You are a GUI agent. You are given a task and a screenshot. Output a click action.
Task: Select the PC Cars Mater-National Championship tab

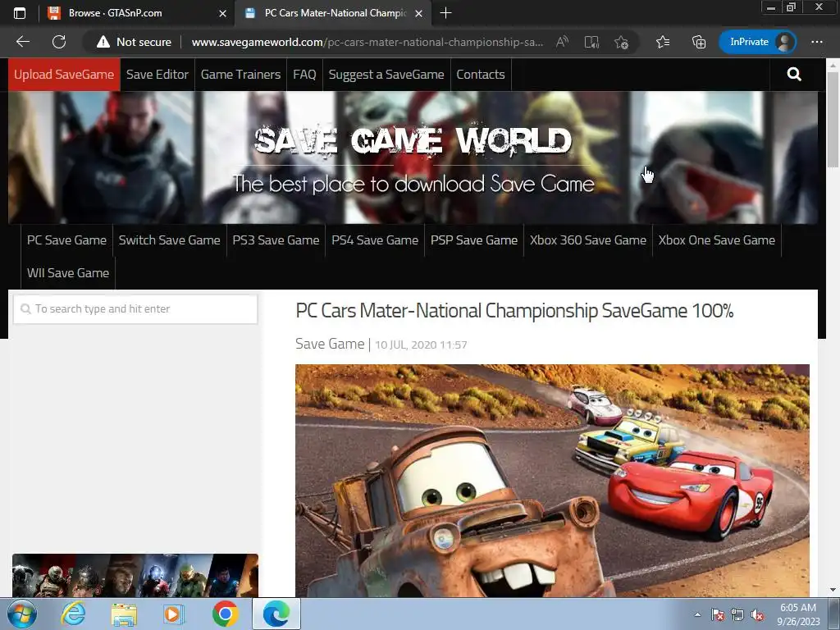tap(332, 13)
